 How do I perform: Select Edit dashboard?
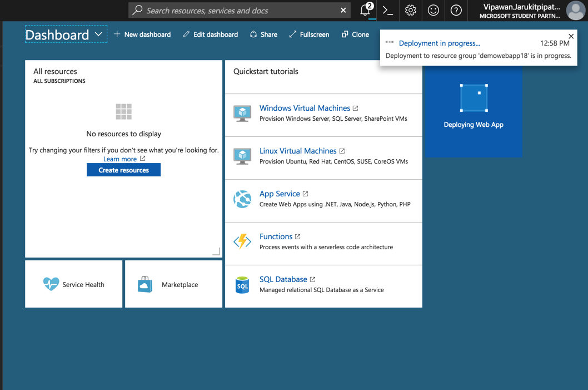(x=210, y=34)
